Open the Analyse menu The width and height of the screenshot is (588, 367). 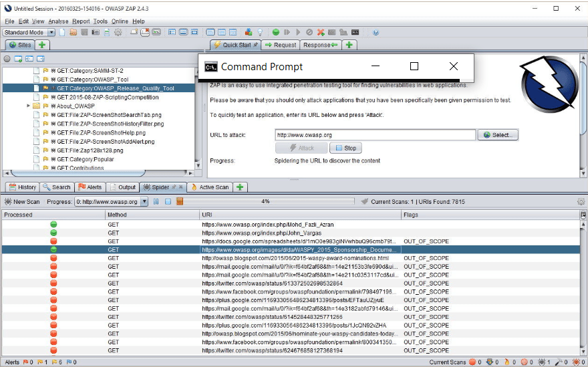pyautogui.click(x=59, y=21)
